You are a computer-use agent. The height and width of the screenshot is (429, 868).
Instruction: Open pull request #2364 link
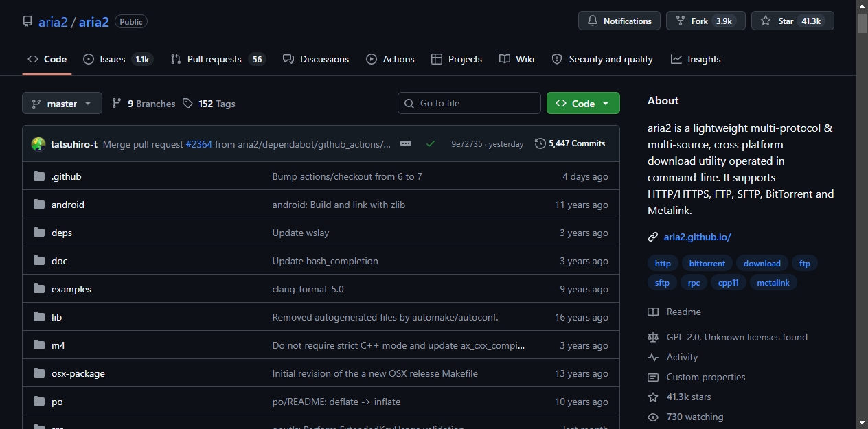(198, 144)
